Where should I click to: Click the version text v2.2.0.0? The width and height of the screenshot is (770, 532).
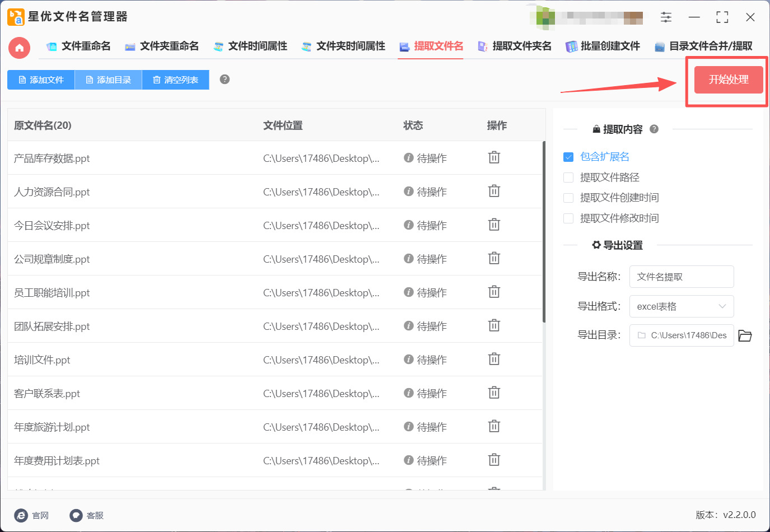[739, 515]
